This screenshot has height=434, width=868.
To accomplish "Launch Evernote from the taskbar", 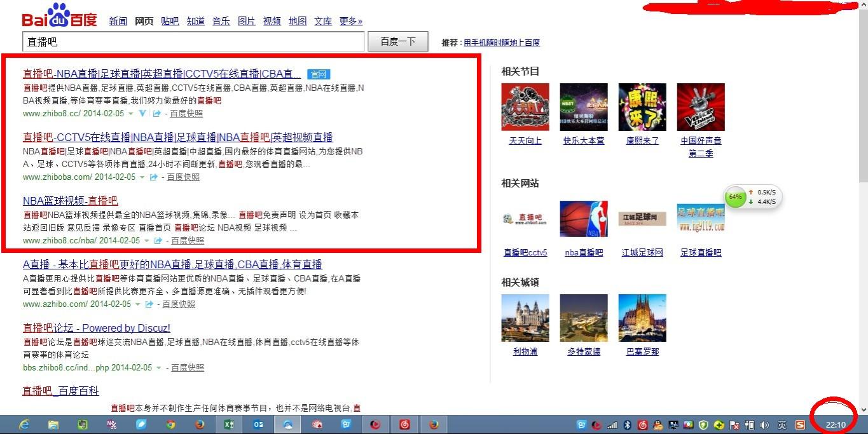I will [82, 424].
